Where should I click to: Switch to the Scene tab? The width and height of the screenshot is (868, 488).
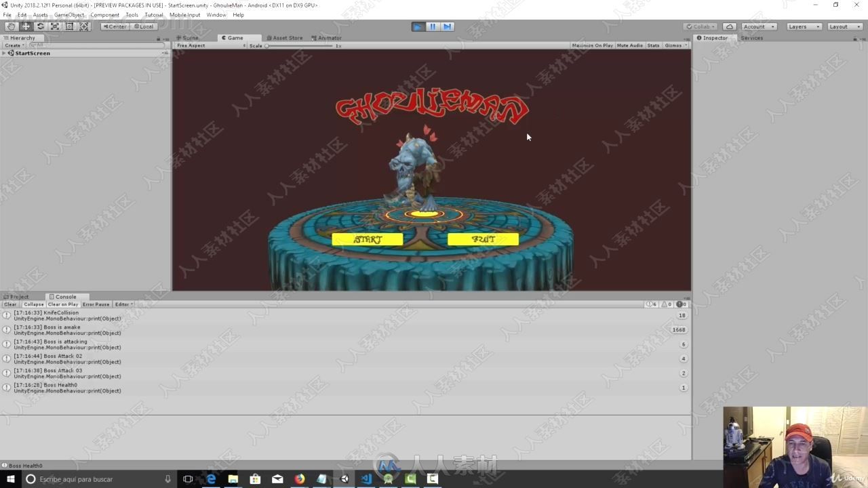pyautogui.click(x=188, y=38)
